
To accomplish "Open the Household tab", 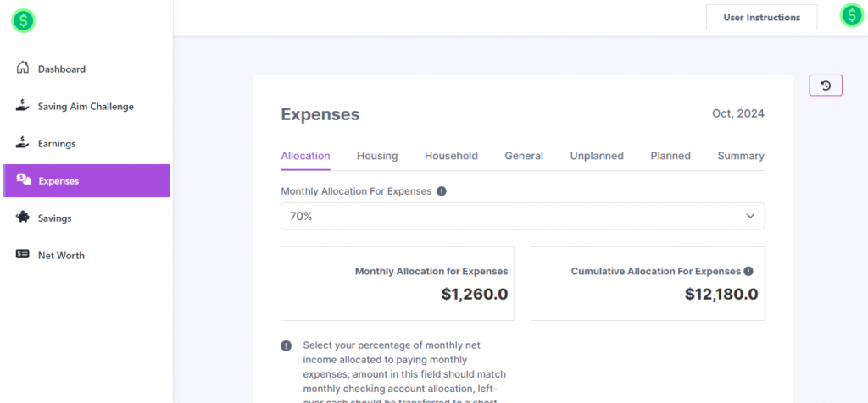I will 451,156.
